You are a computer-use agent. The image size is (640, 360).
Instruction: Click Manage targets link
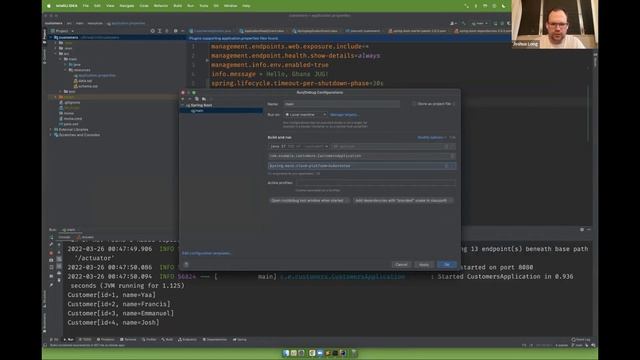[344, 115]
